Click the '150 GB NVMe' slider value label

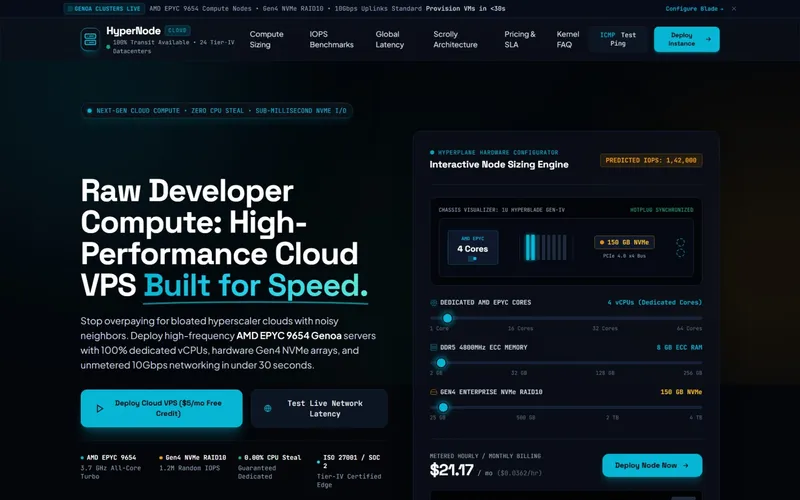coord(681,392)
